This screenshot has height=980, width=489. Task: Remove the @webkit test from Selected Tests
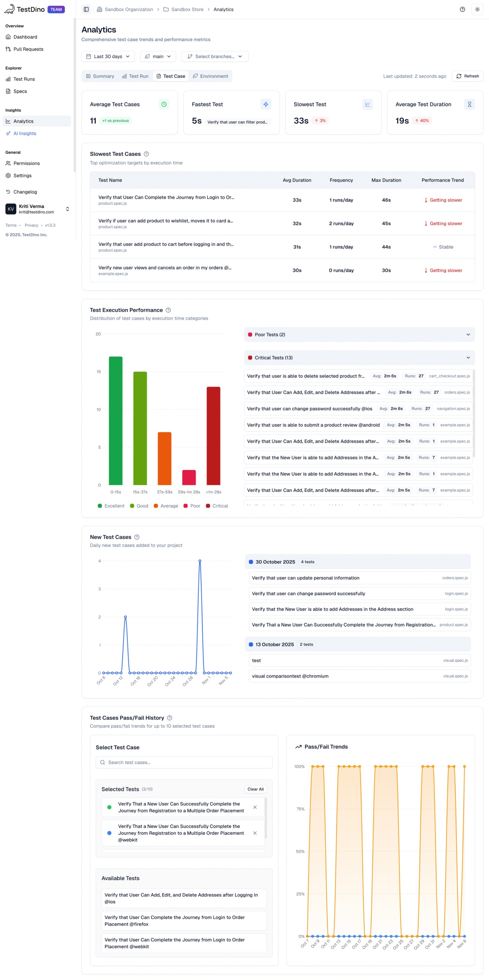(x=255, y=833)
